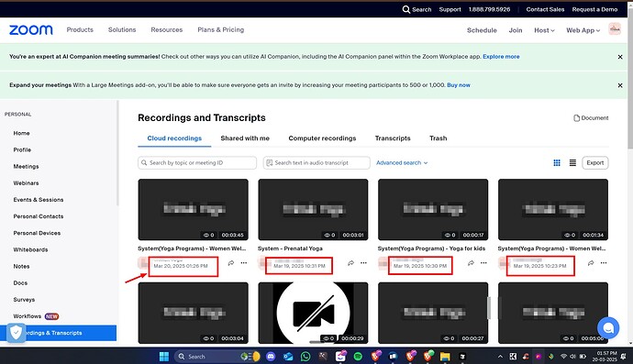Screen dimensions: 633x364
Task: Click Join in the header
Action: coord(516,30)
